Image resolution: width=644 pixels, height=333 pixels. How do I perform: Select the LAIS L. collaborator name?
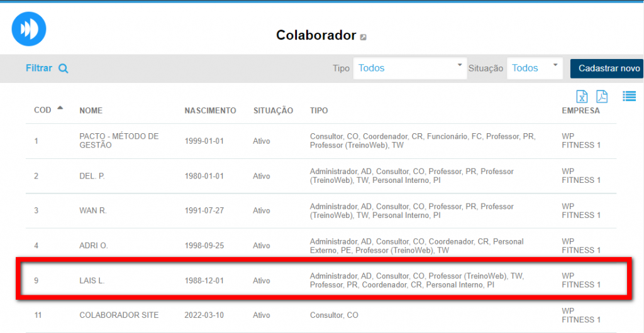[92, 281]
